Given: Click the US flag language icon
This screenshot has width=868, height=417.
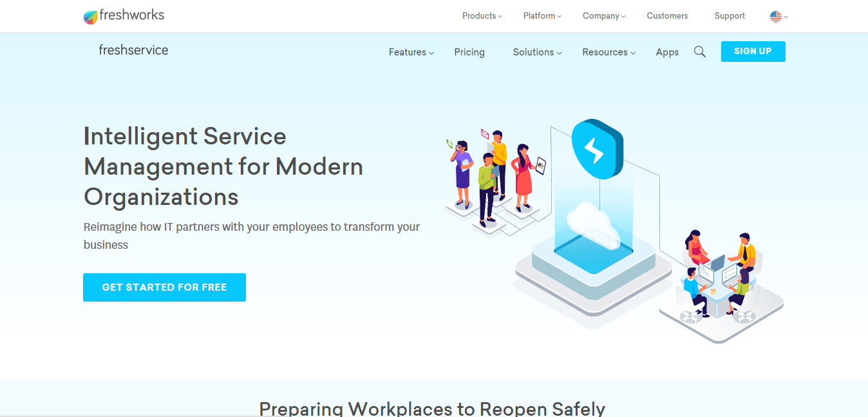Looking at the screenshot, I should click(776, 16).
